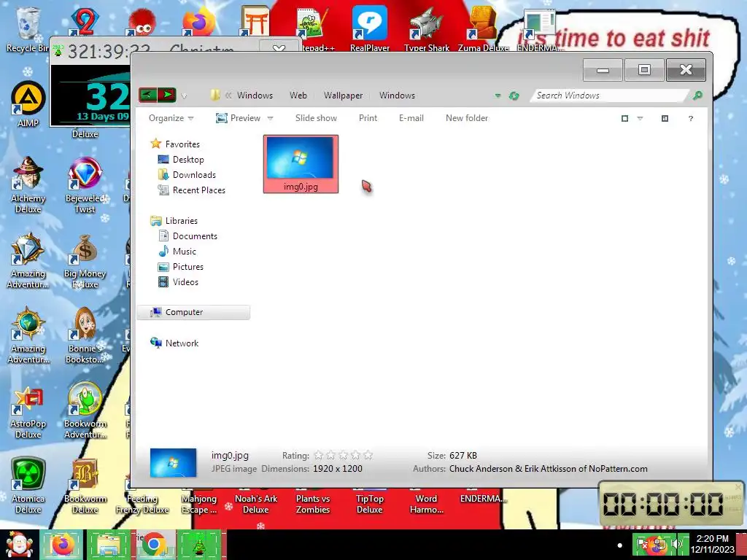The height and width of the screenshot is (560, 747).
Task: Expand the Preview options arrow
Action: tap(270, 118)
